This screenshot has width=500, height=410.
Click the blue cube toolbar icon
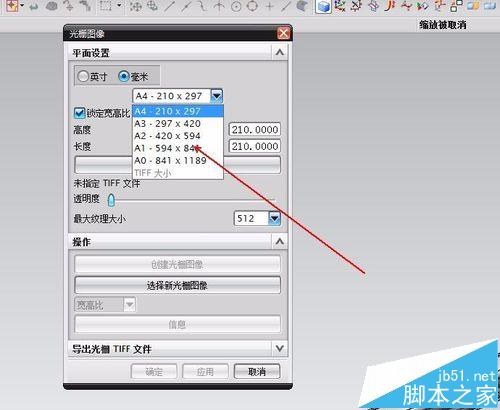323,6
